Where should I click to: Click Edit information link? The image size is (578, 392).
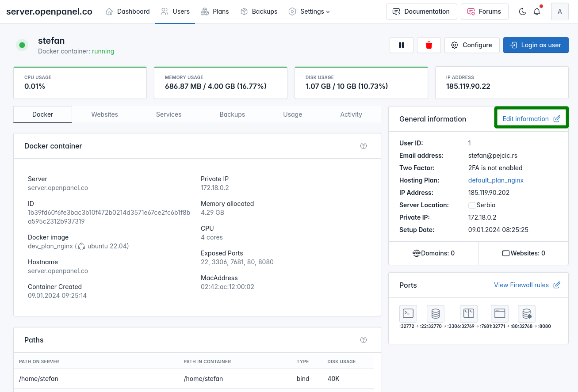click(x=531, y=119)
